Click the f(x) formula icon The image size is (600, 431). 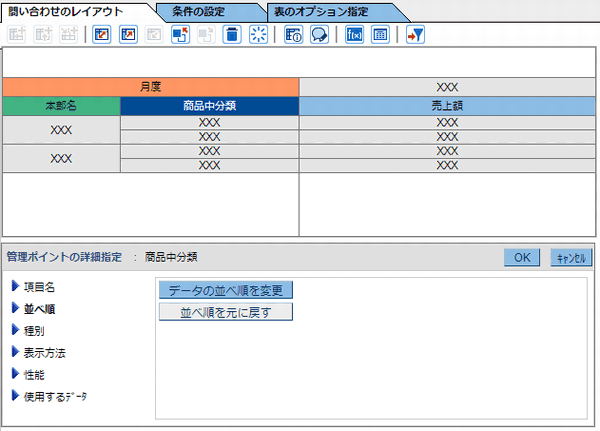(354, 34)
